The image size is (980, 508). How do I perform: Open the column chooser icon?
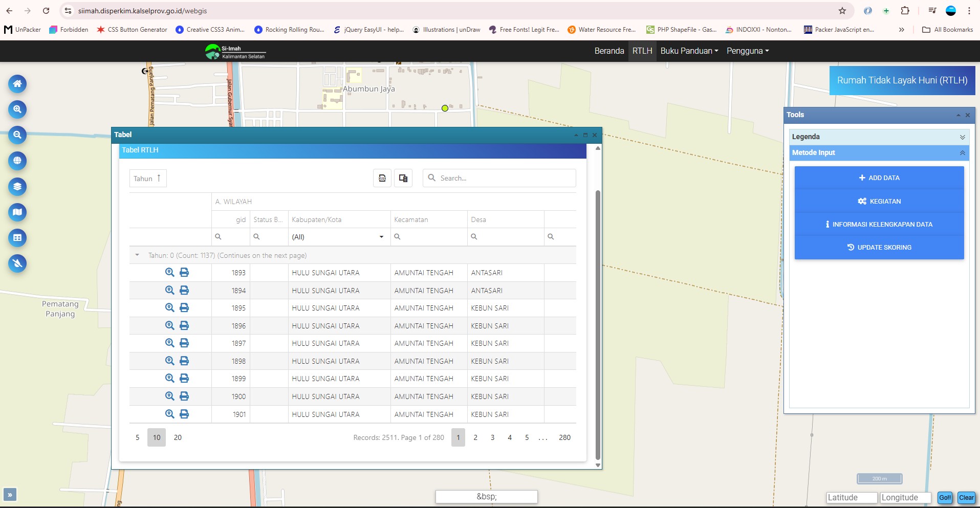tap(403, 178)
